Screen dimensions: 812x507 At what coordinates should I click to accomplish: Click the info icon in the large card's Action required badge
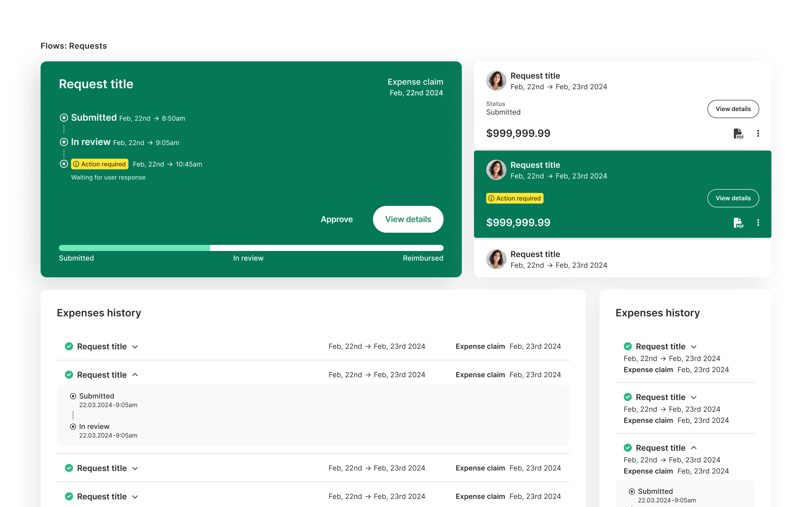(76, 164)
